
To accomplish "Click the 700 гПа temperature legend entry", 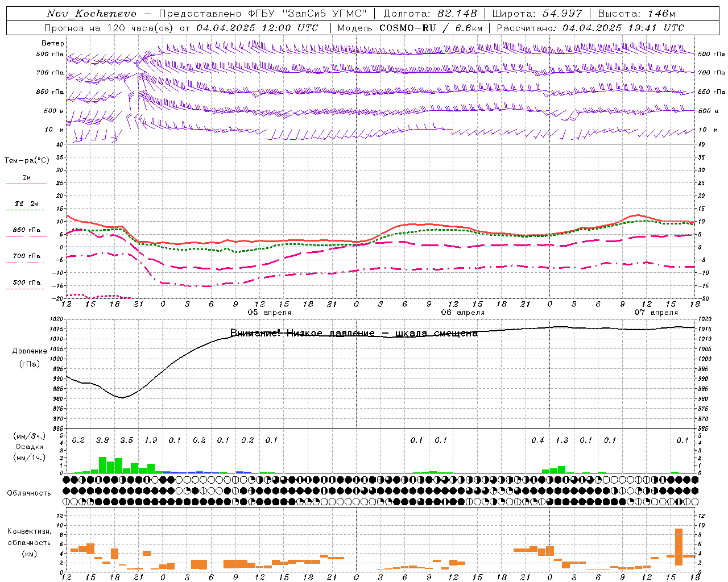I will click(26, 256).
